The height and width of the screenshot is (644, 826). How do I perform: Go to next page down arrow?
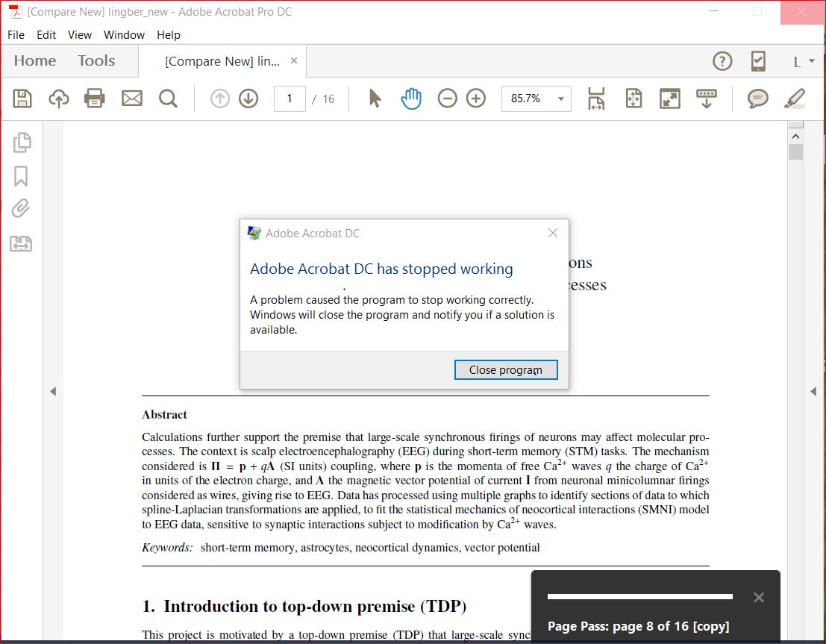tap(248, 99)
